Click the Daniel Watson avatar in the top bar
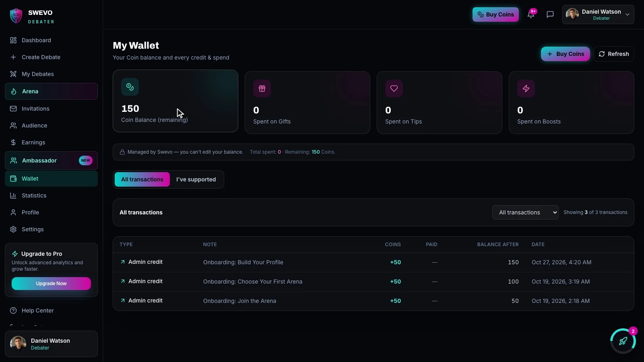644x362 pixels. click(x=572, y=14)
